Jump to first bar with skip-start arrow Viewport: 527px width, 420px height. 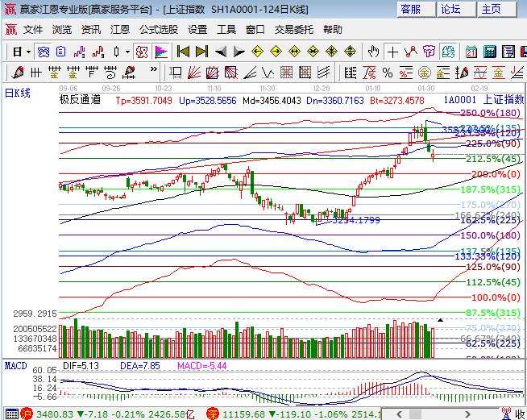pyautogui.click(x=183, y=51)
